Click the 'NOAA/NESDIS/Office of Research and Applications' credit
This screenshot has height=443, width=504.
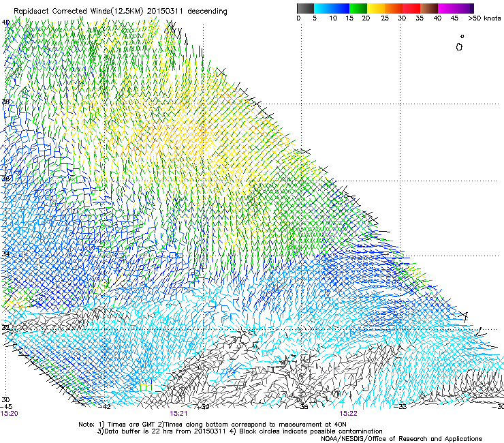coord(401,439)
